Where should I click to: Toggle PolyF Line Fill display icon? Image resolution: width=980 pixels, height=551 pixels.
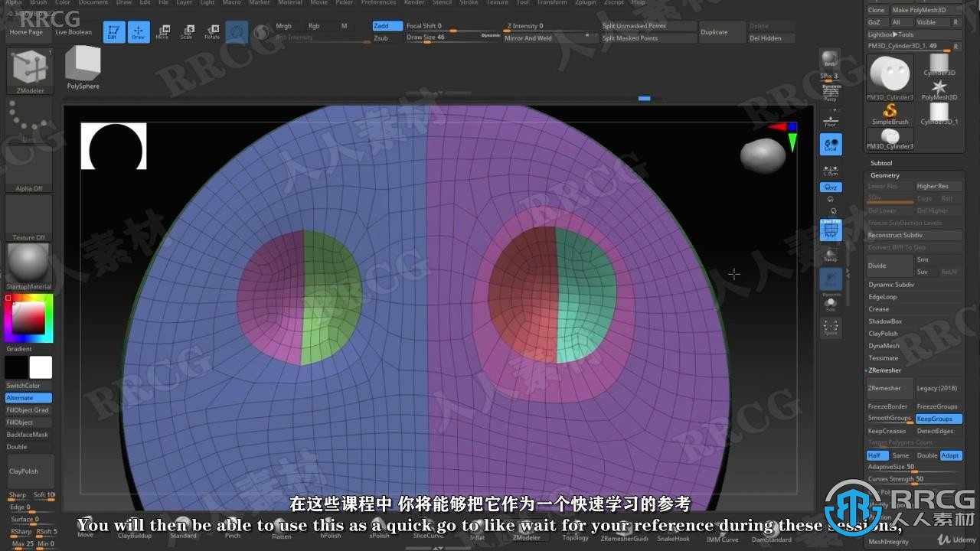pos(831,230)
